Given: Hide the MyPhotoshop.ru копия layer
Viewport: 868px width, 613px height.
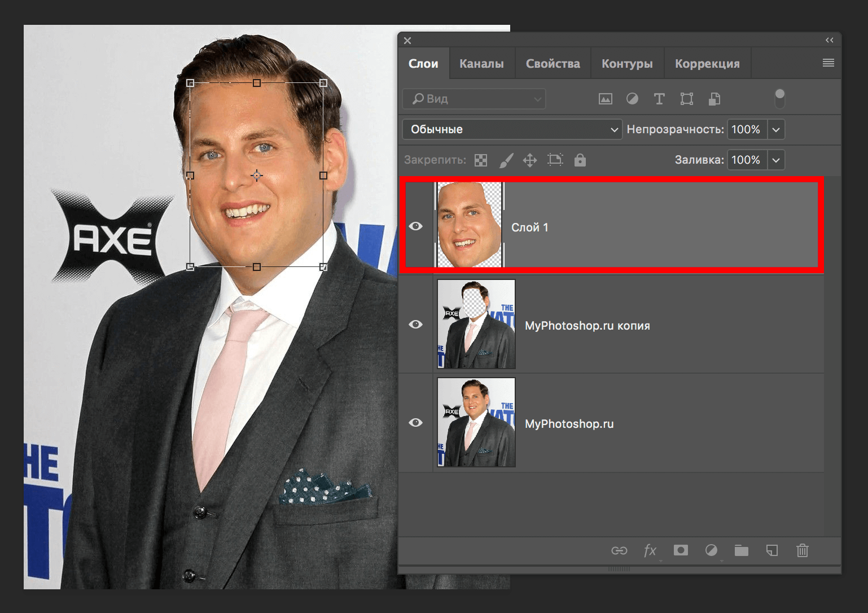Looking at the screenshot, I should (416, 325).
